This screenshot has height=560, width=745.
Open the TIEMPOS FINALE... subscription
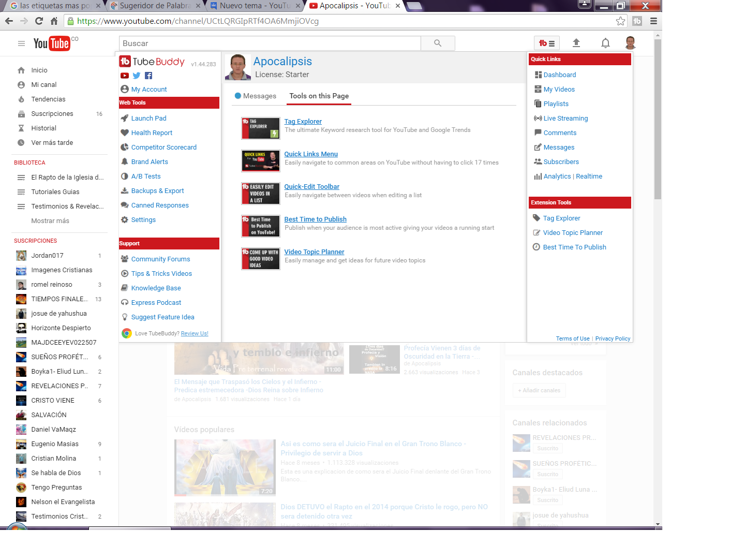[58, 299]
